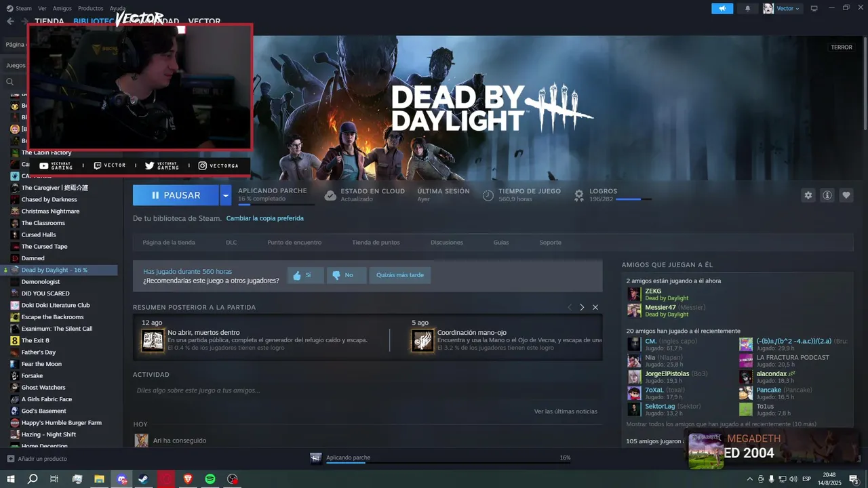Open friend ZEKG's profile
The image size is (868, 488).
click(x=653, y=291)
